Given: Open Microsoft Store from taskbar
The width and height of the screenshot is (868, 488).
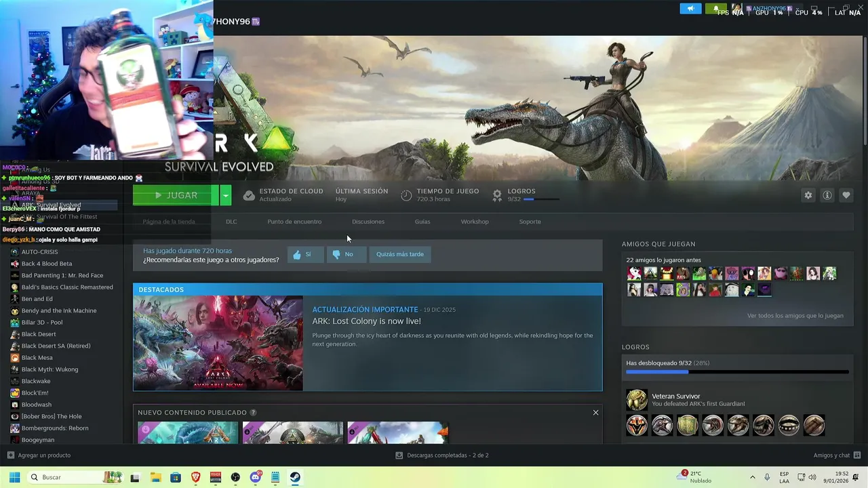Looking at the screenshot, I should pyautogui.click(x=176, y=477).
